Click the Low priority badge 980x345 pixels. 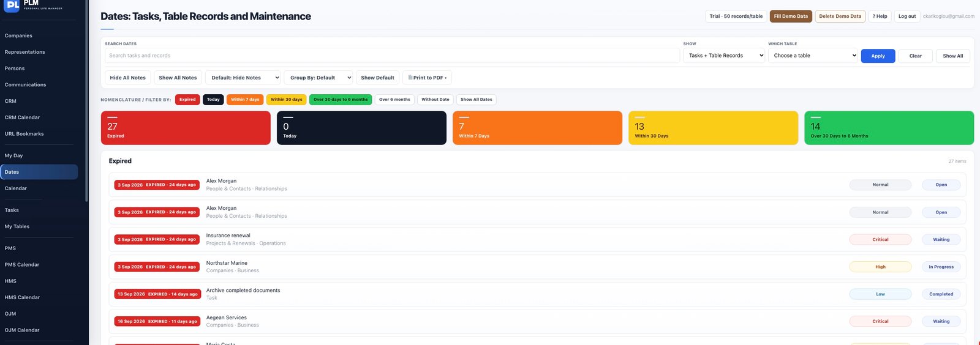tap(880, 294)
